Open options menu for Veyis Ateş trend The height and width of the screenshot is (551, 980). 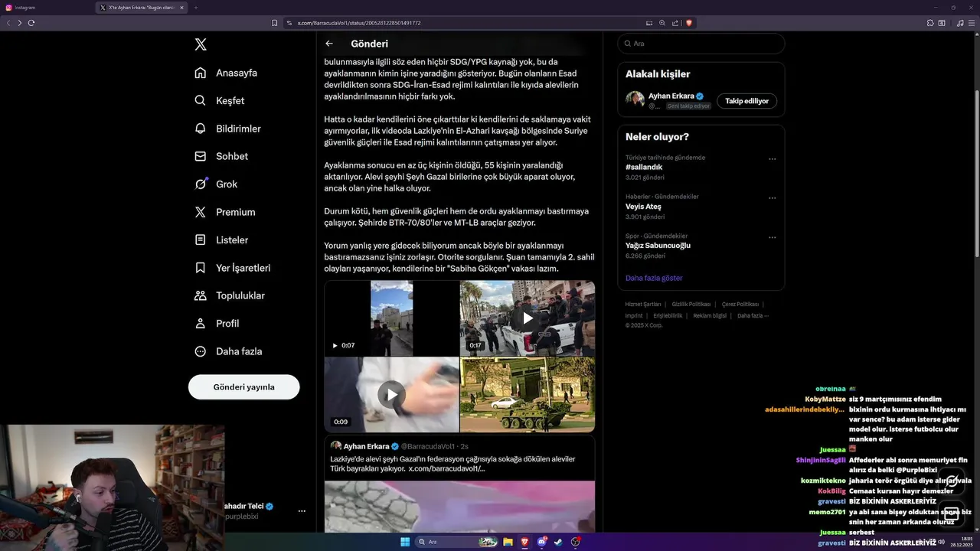(x=772, y=198)
